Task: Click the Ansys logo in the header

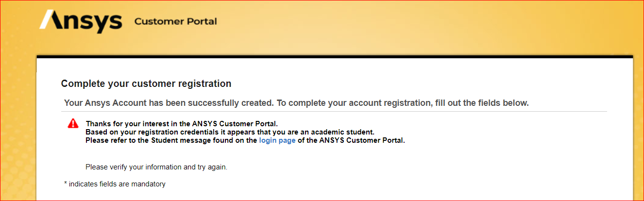Action: tap(81, 21)
